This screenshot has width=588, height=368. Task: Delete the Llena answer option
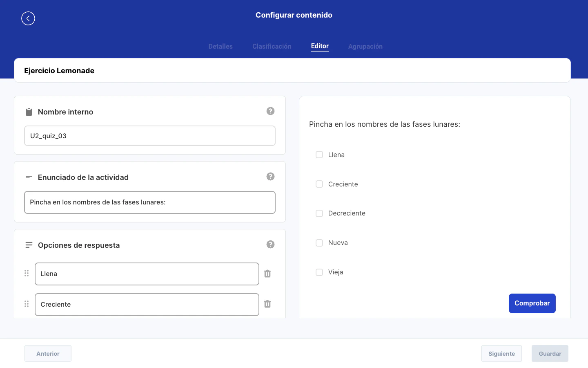coord(267,274)
